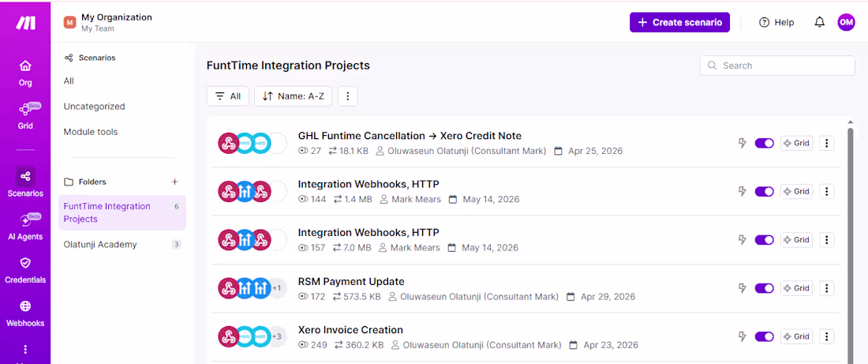Open three-dot menu for RSM Payment Update
The height and width of the screenshot is (364, 868).
(x=826, y=288)
